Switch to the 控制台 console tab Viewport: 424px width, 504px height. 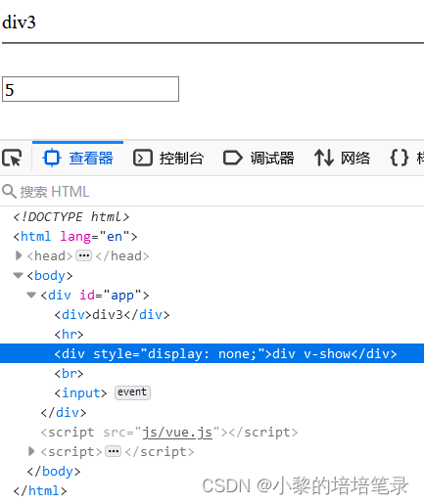pyautogui.click(x=168, y=158)
